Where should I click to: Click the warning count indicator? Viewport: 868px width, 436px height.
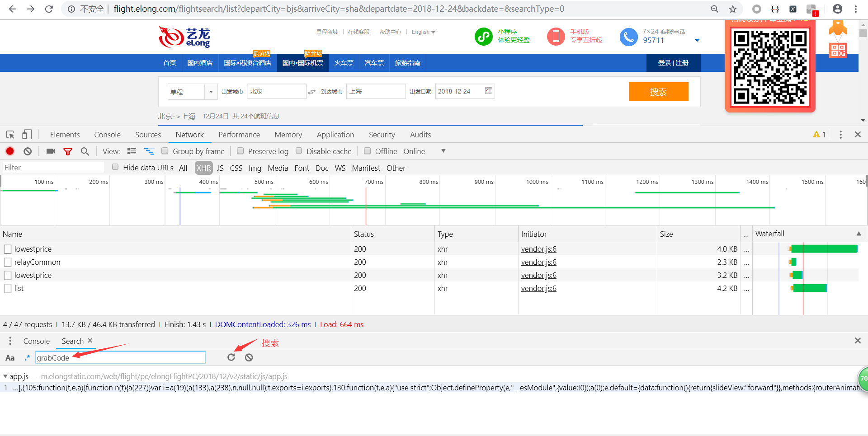(x=820, y=135)
